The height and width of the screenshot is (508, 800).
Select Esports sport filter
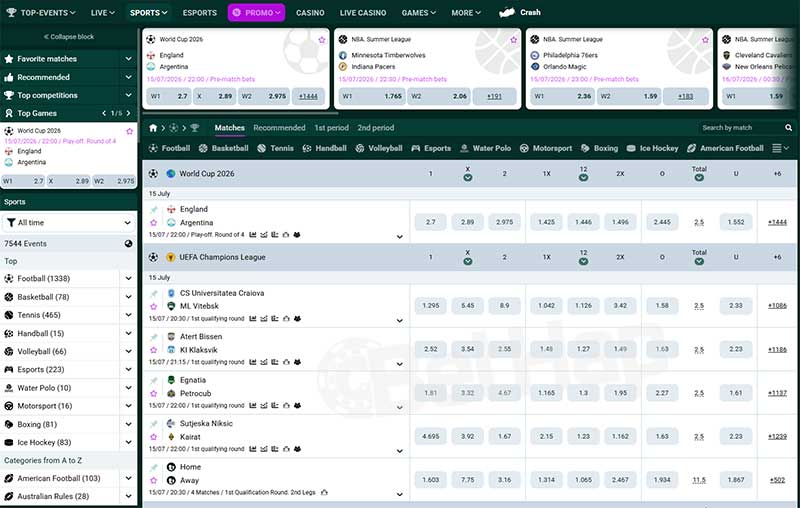(x=431, y=148)
